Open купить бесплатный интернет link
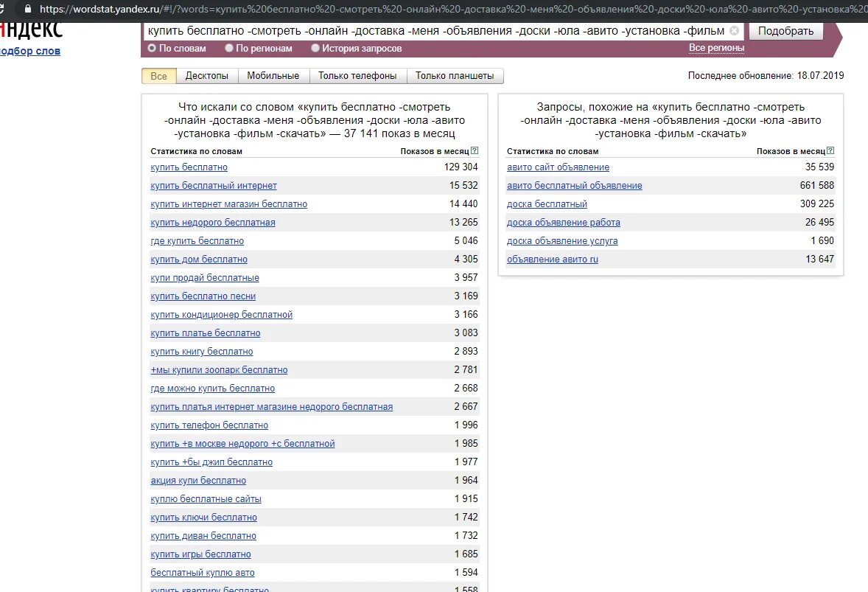The height and width of the screenshot is (592, 868). click(x=214, y=186)
